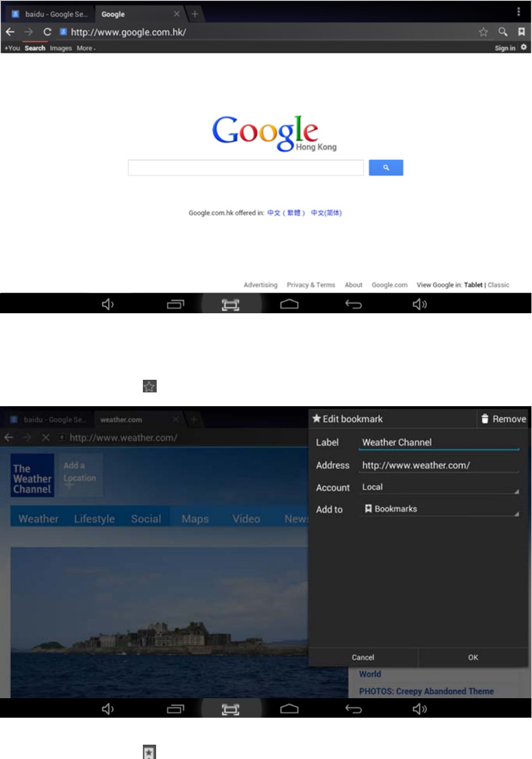532x759 pixels.
Task: Select Search in Google top bar
Action: coord(34,48)
